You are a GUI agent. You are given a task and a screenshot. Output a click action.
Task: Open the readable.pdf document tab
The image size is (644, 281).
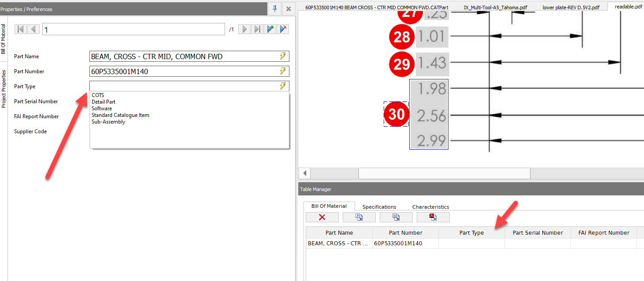[x=628, y=7]
